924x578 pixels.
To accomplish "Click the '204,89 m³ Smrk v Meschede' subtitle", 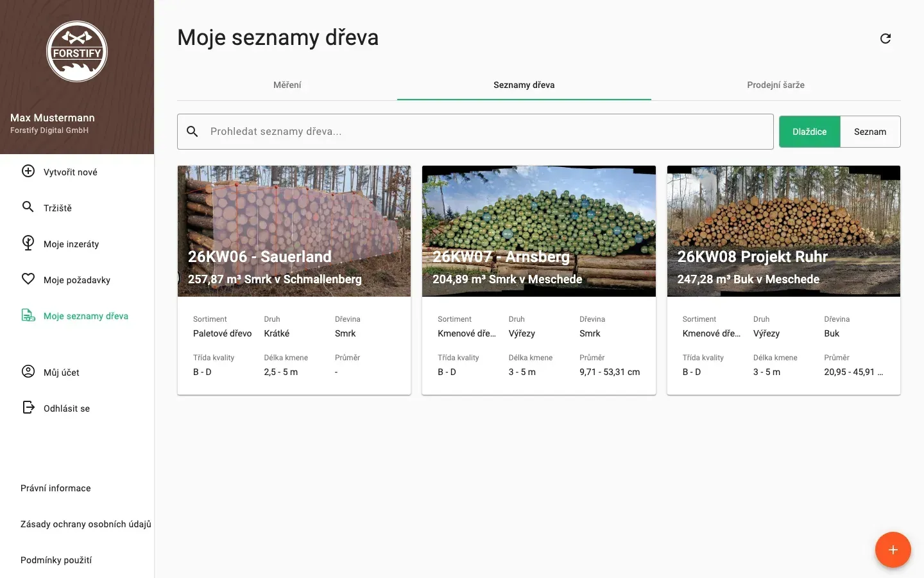I will pyautogui.click(x=508, y=279).
